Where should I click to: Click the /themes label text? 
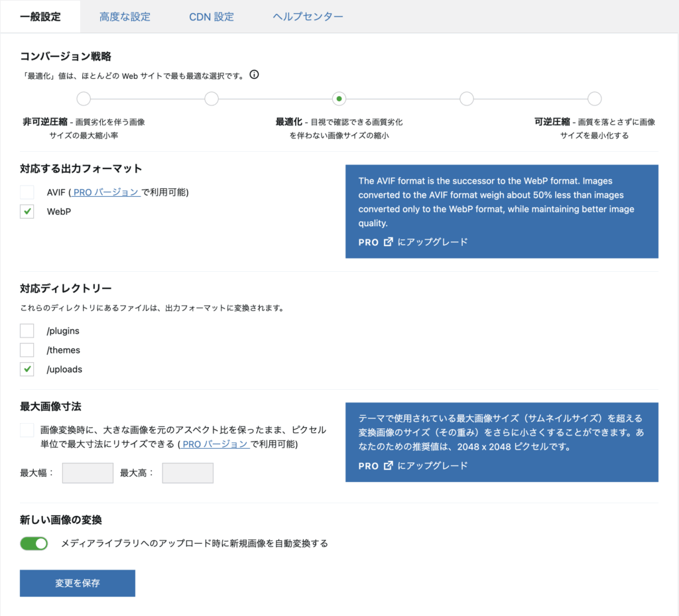pos(63,349)
